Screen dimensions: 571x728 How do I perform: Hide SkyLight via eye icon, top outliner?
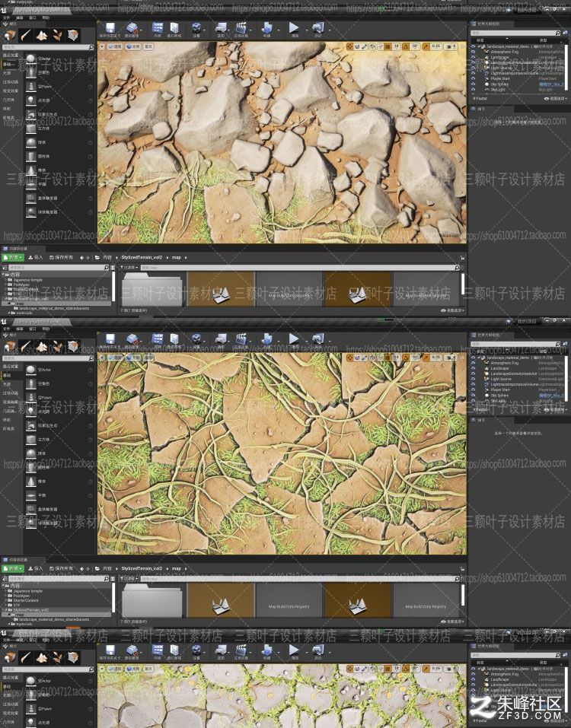click(474, 89)
